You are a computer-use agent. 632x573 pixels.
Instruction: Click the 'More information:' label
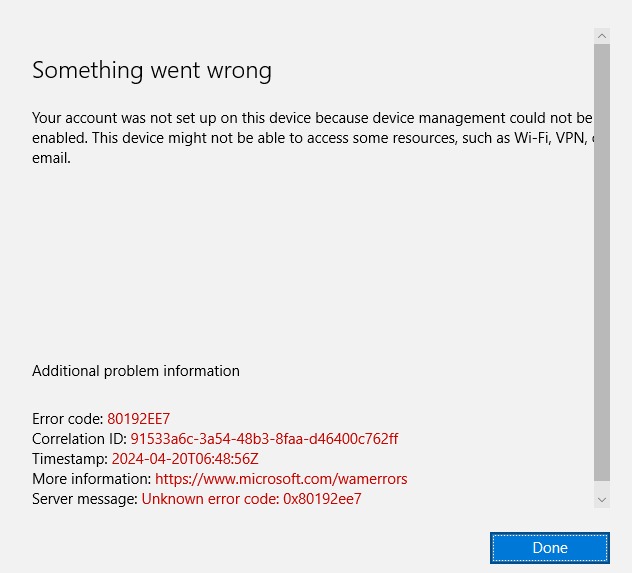pyautogui.click(x=92, y=479)
